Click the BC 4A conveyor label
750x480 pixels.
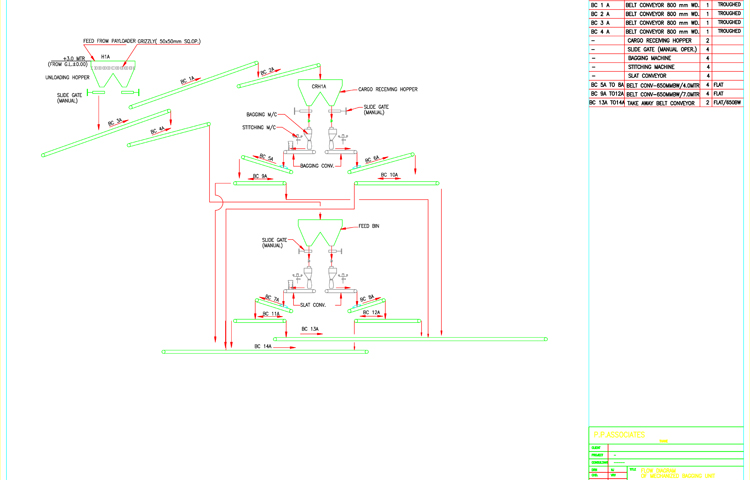(158, 130)
